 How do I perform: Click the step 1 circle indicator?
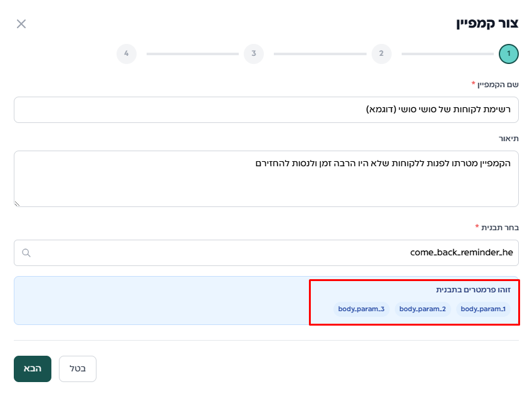pos(508,54)
